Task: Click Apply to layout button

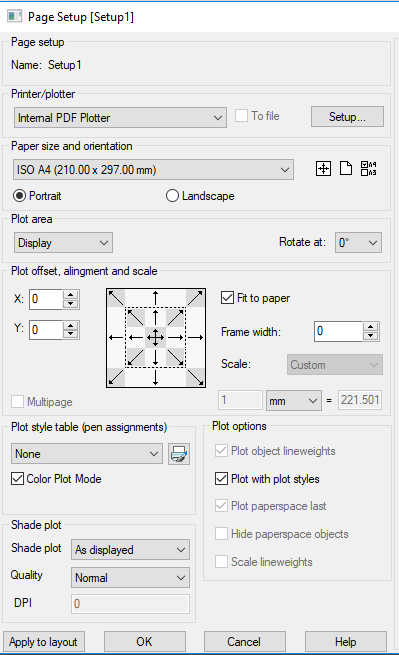Action: coord(43,642)
